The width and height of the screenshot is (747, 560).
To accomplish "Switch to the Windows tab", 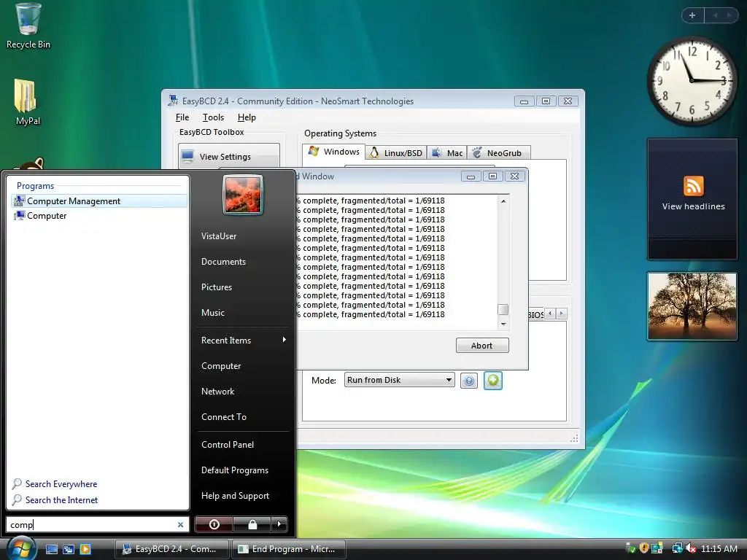I will [334, 152].
